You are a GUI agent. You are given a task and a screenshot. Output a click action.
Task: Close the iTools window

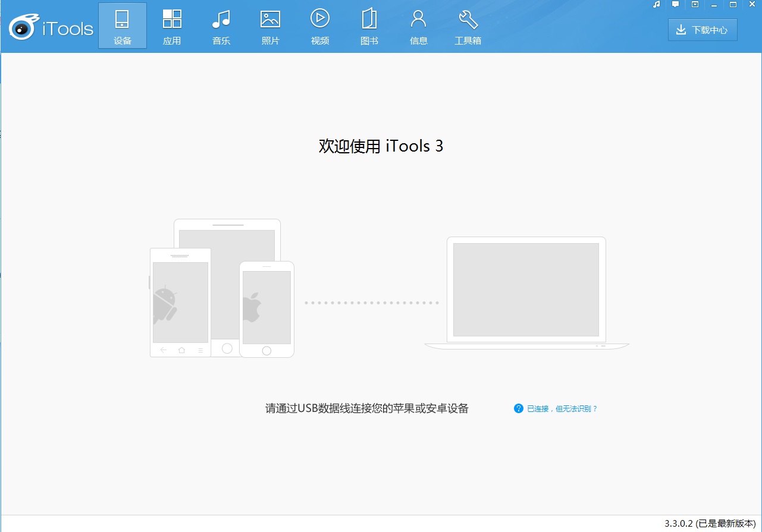752,4
